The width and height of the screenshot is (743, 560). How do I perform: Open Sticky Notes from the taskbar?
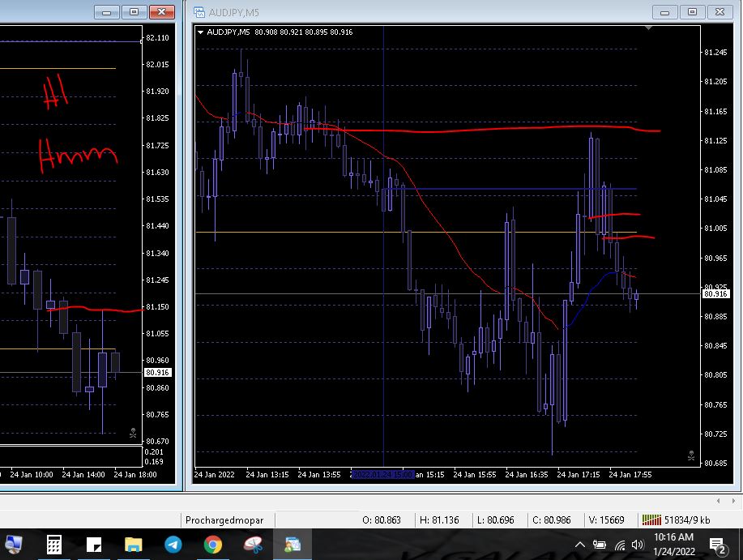click(94, 545)
